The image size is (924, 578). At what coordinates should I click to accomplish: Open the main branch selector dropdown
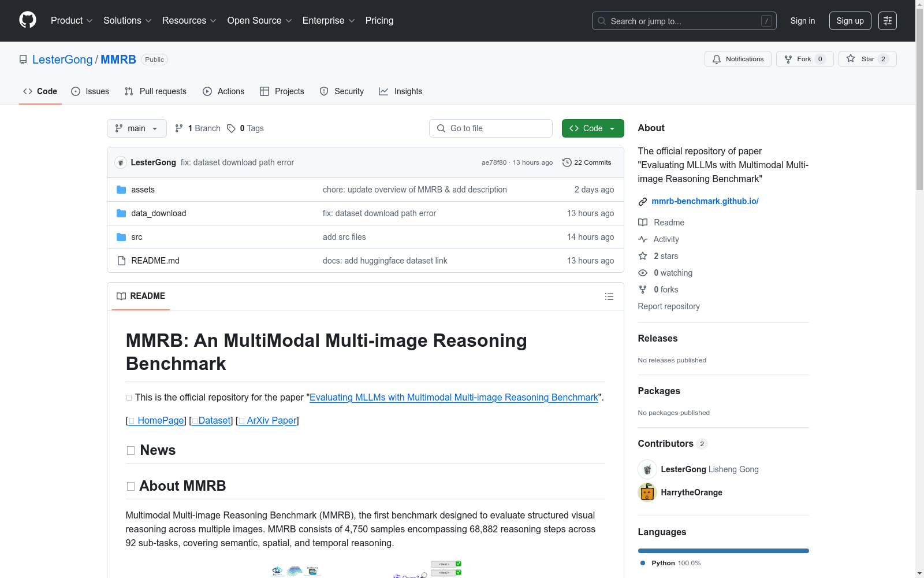click(137, 128)
